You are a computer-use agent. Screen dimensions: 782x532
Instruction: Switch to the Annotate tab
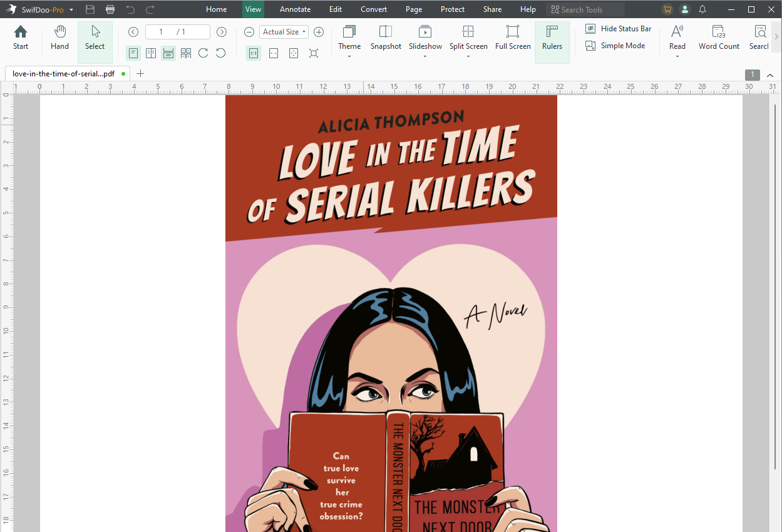coord(296,9)
